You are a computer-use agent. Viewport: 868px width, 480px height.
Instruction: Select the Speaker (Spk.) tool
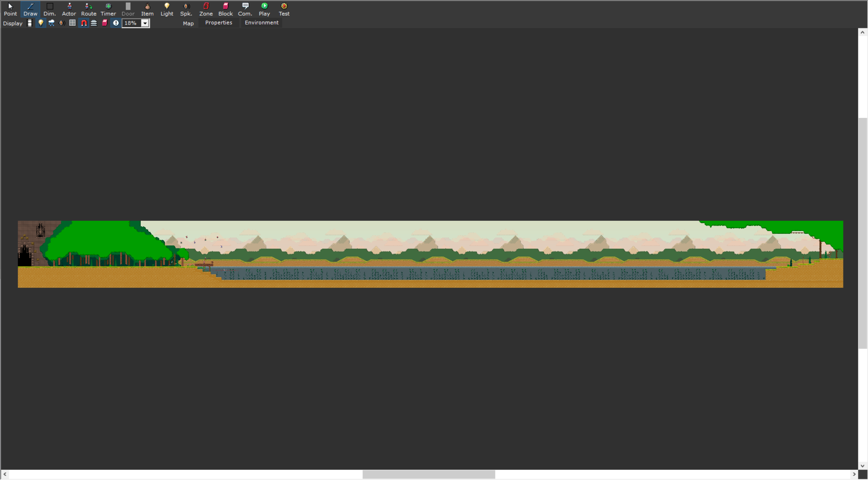point(186,9)
